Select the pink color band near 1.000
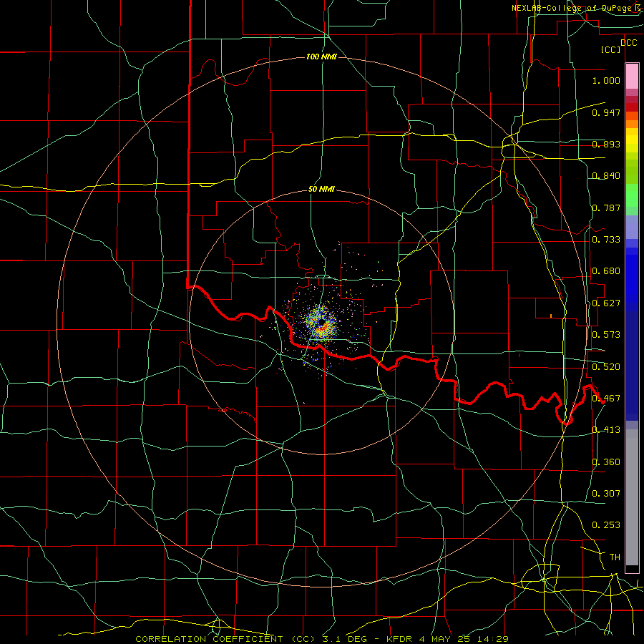Image resolution: width=644 pixels, height=644 pixels. point(632,77)
